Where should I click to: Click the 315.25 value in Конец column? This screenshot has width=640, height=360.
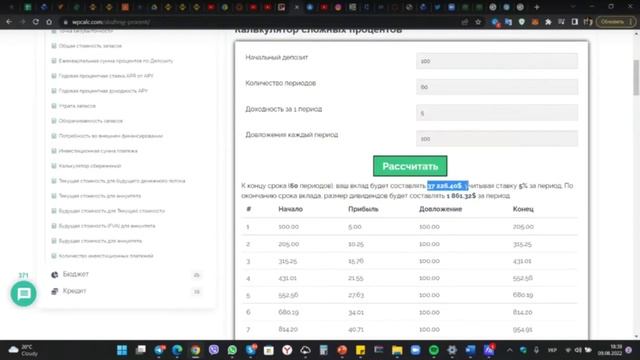tap(522, 244)
